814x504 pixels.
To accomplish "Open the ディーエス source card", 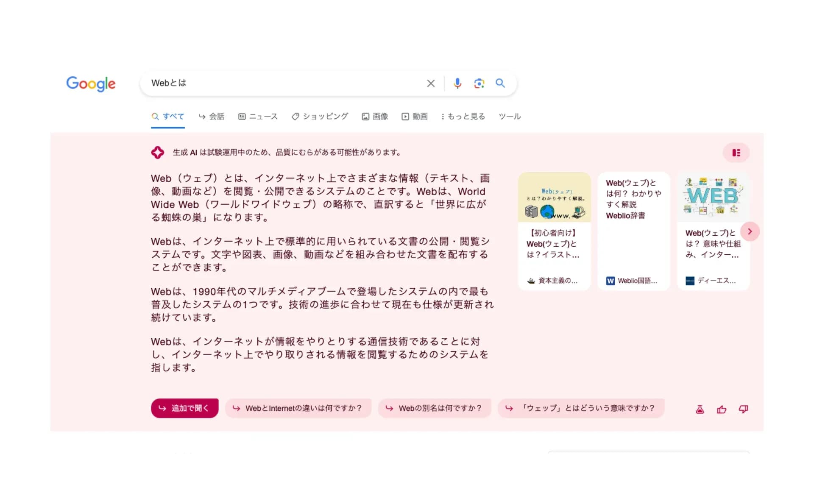I will click(x=714, y=231).
